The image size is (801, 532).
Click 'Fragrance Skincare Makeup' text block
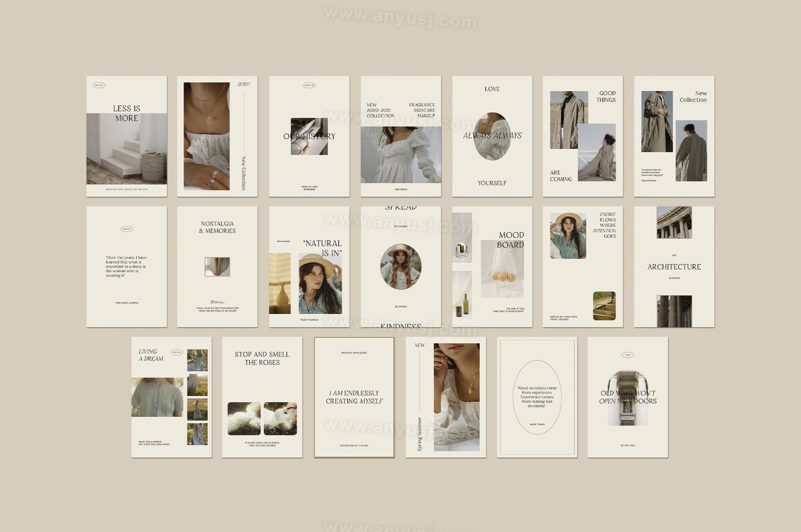click(x=422, y=110)
